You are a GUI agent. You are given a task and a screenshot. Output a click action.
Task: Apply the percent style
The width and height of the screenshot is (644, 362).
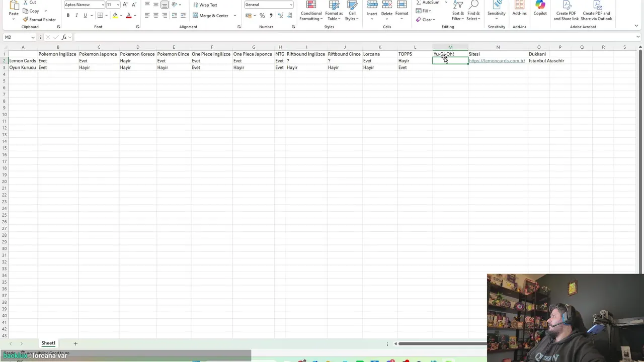262,16
